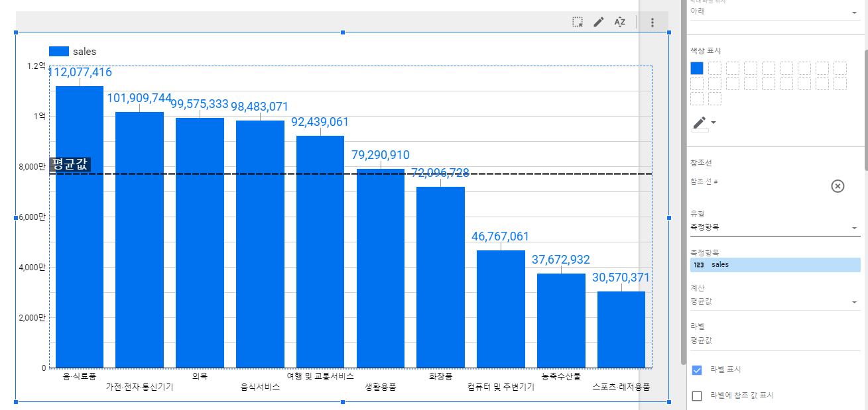868x410 pixels.
Task: Open the 계산 dropdown showing 평균값
Action: click(x=775, y=302)
